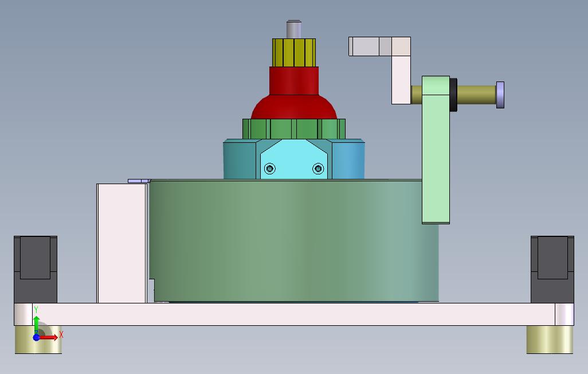This screenshot has width=588, height=374.
Task: Select the thin lavender plate atop white block
Action: [x=139, y=181]
